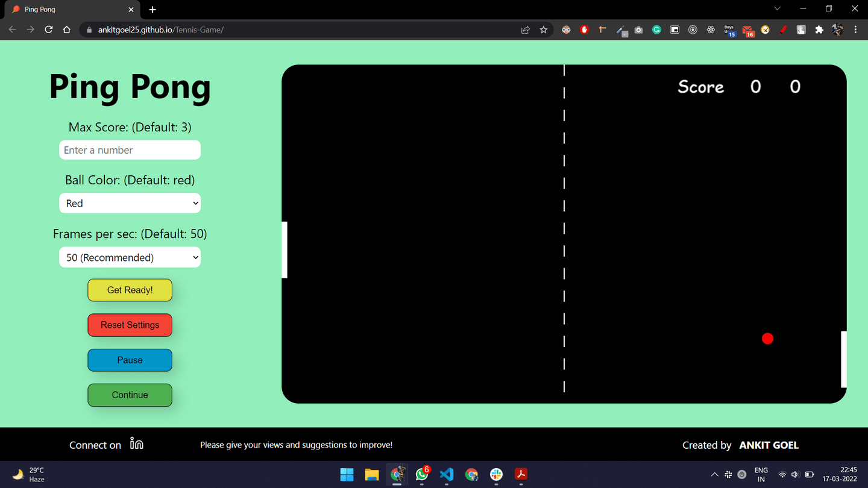Image resolution: width=868 pixels, height=488 pixels.
Task: Share this page using the share icon
Action: coord(526,30)
